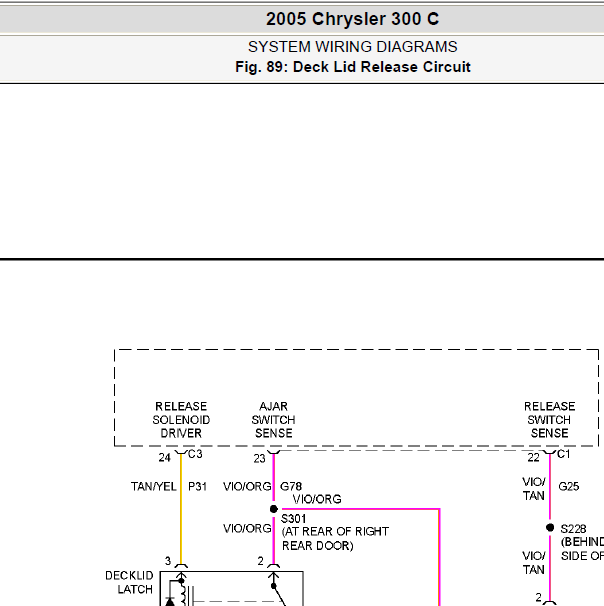Click pin "3" above the decklid latch
The image size is (604, 606).
pos(168,561)
